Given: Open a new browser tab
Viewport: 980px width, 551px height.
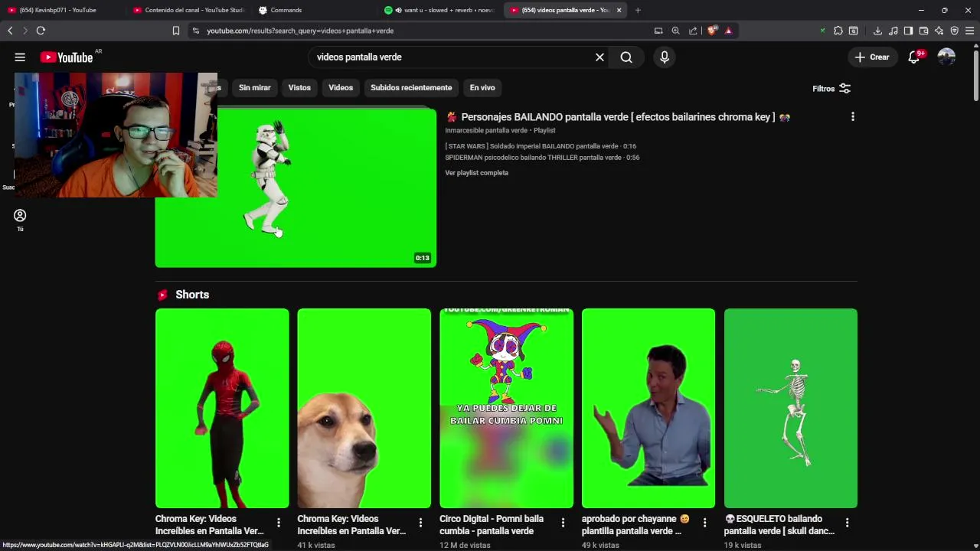Looking at the screenshot, I should pyautogui.click(x=638, y=10).
